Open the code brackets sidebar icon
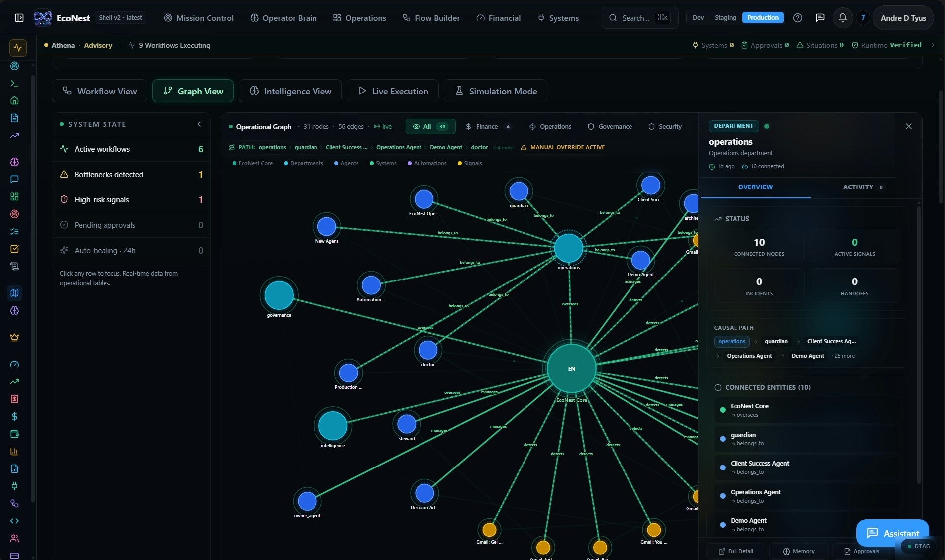 tap(14, 521)
